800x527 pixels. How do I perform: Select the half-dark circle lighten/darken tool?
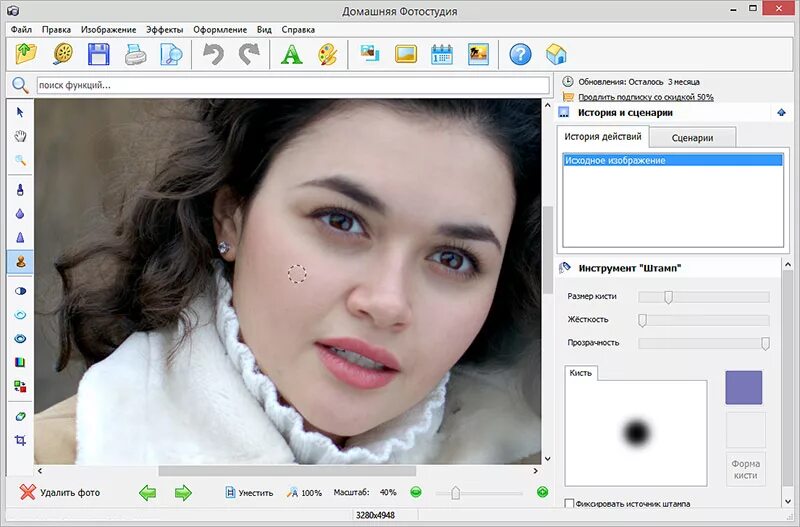point(20,291)
